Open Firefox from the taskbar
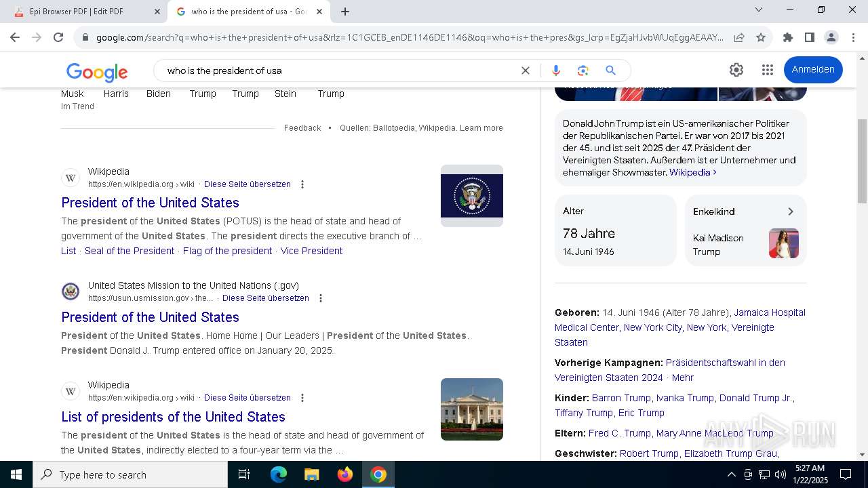868x488 pixels. (345, 474)
